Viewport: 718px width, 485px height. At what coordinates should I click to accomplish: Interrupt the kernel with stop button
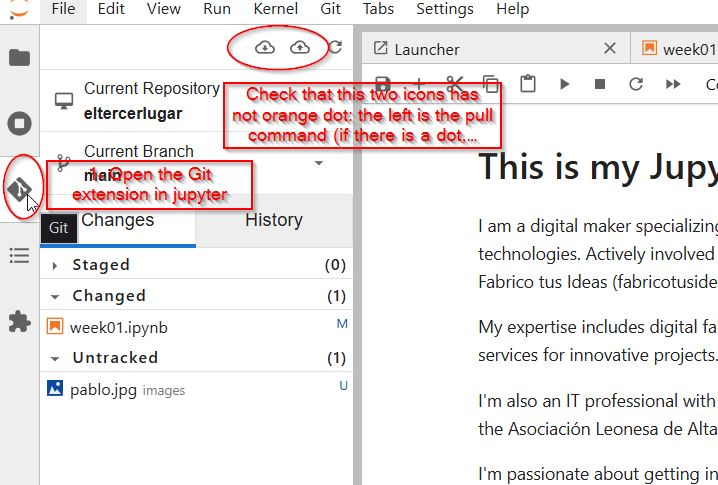tap(600, 85)
